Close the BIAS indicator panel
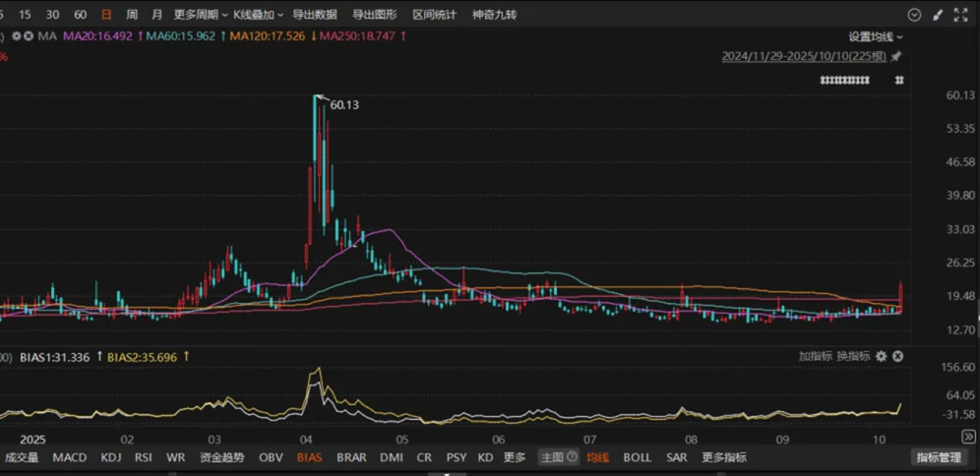 [x=896, y=356]
